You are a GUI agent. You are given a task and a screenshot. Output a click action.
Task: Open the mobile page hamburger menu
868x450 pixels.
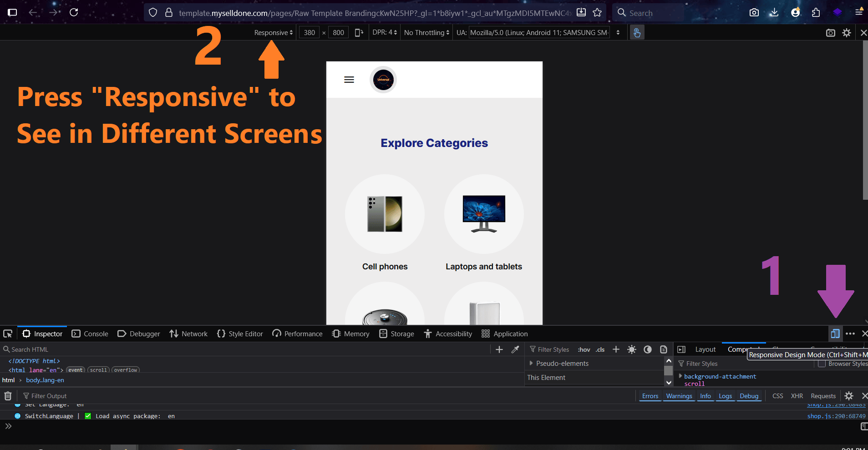tap(349, 80)
